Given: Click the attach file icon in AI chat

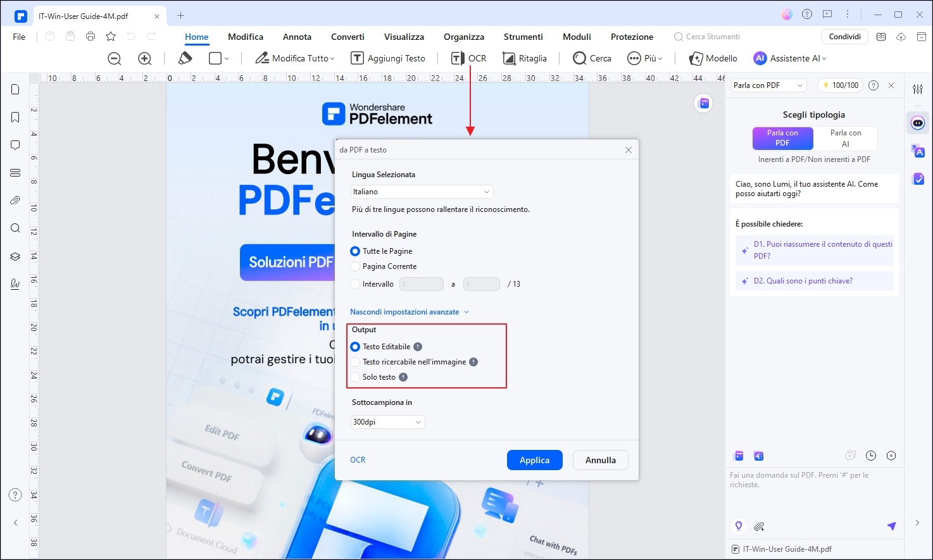Looking at the screenshot, I should (x=759, y=526).
